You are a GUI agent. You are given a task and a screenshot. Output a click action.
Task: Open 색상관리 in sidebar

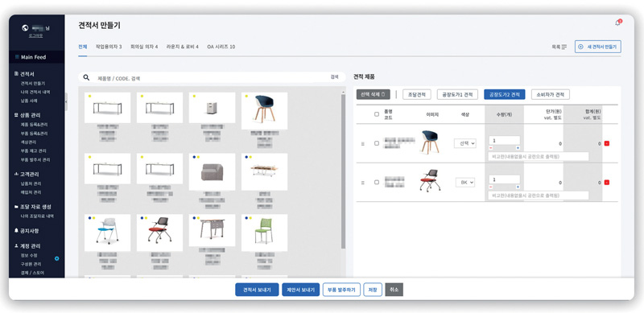coord(28,142)
